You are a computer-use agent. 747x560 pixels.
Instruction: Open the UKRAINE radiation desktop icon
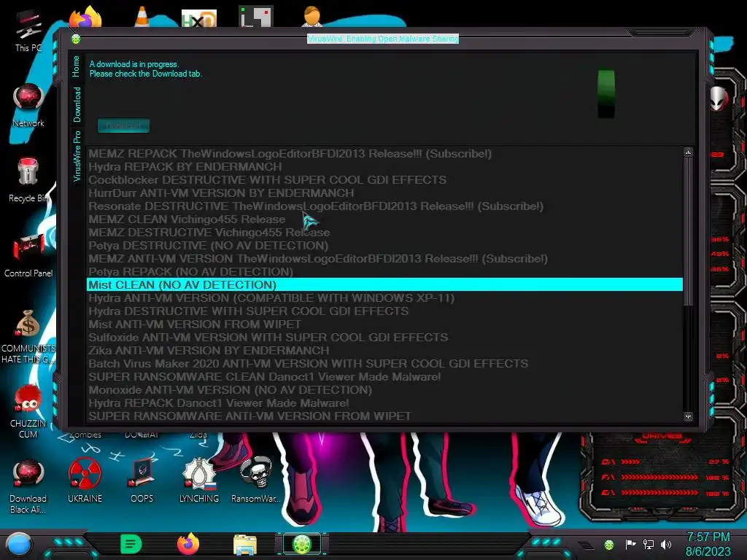[85, 481]
